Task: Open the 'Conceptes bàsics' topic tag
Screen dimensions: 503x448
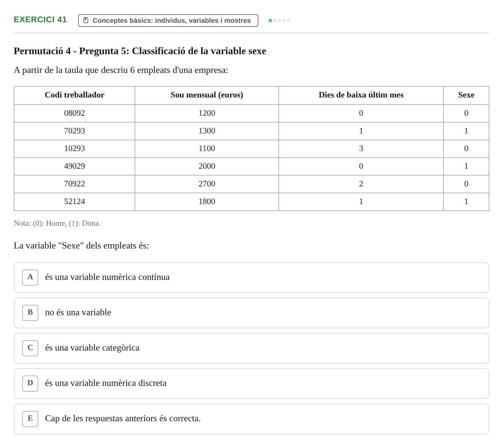Action: point(168,21)
